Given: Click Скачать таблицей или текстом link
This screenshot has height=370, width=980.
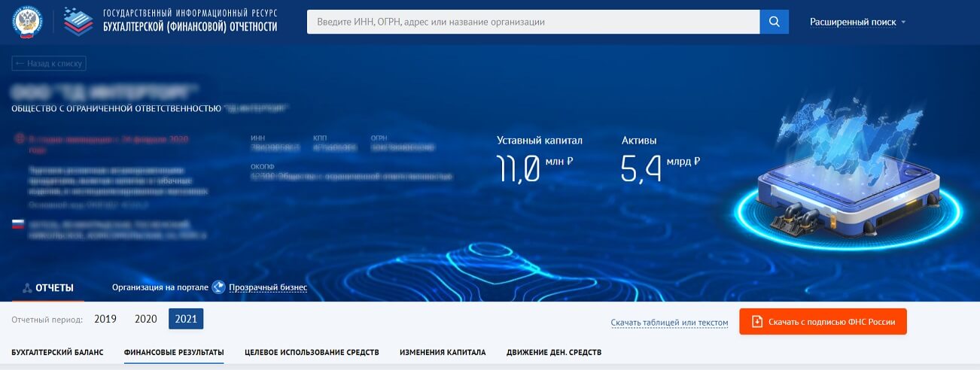Looking at the screenshot, I should pos(669,323).
